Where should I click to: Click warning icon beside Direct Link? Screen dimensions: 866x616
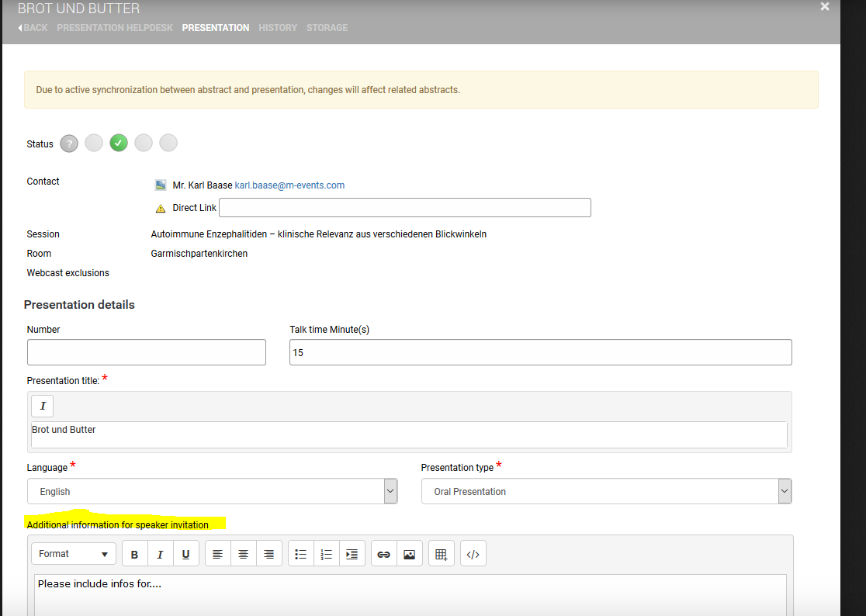(x=161, y=208)
